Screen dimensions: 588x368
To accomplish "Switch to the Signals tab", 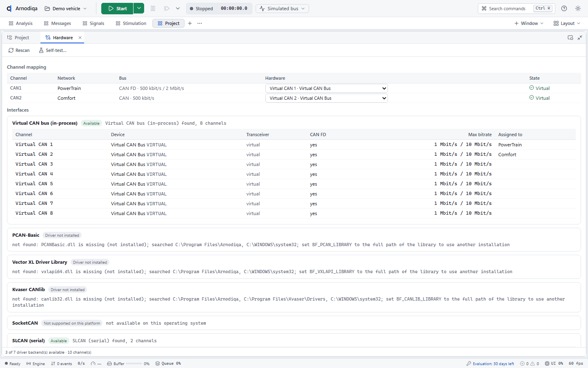I will coord(93,23).
